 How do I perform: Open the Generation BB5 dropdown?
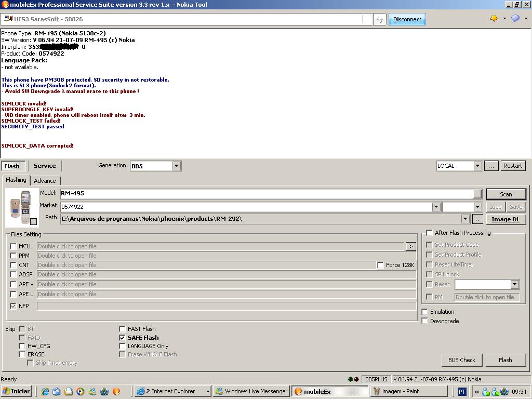pos(177,166)
